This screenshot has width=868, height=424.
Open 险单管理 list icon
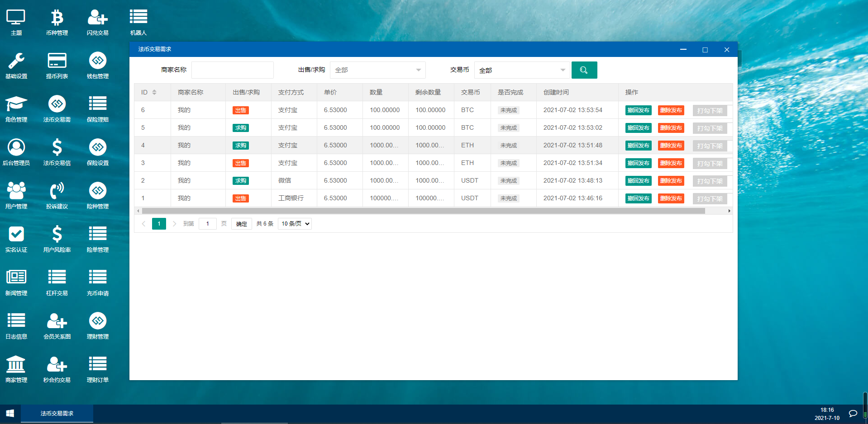pos(98,239)
